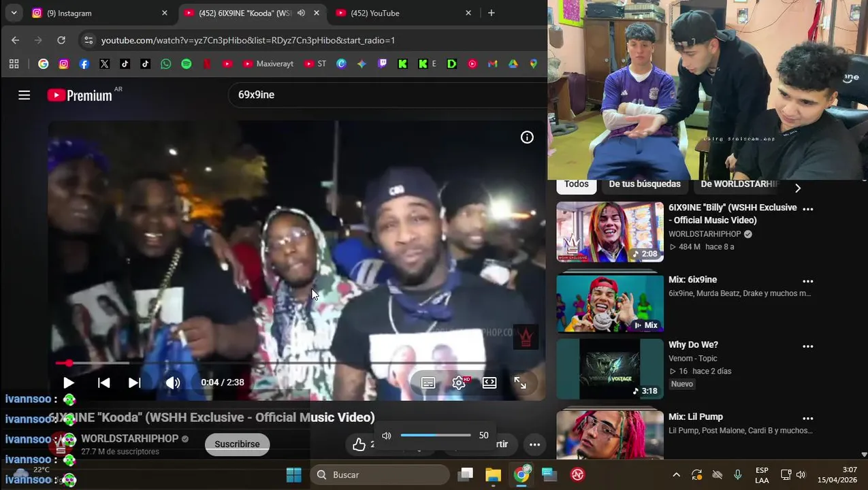Open the Mix: 6ix9ine playlist
The image size is (868, 490).
coord(610,304)
